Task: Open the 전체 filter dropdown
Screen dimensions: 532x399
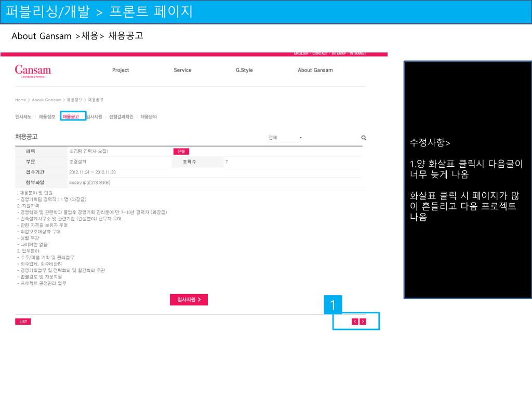Action: pos(285,137)
